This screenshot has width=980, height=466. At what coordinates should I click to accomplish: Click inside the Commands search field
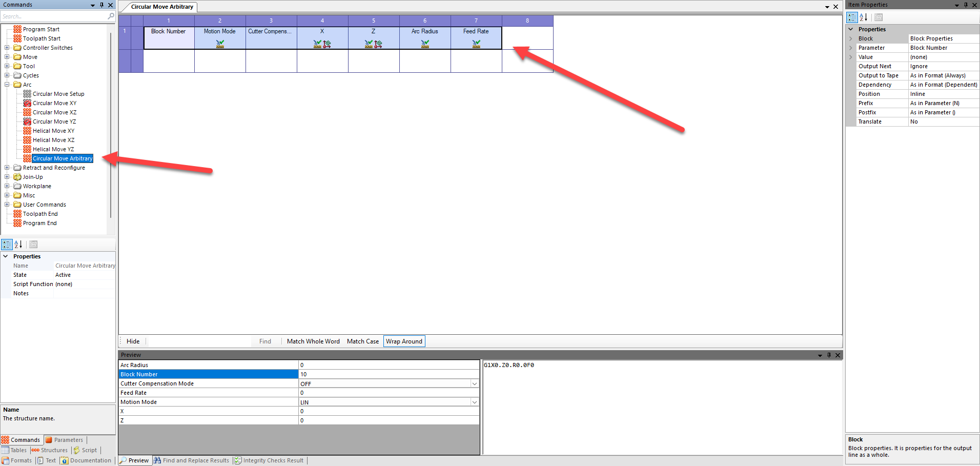pos(51,16)
